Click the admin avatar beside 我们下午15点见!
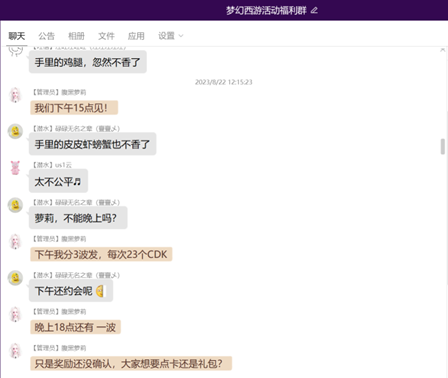 click(x=15, y=95)
